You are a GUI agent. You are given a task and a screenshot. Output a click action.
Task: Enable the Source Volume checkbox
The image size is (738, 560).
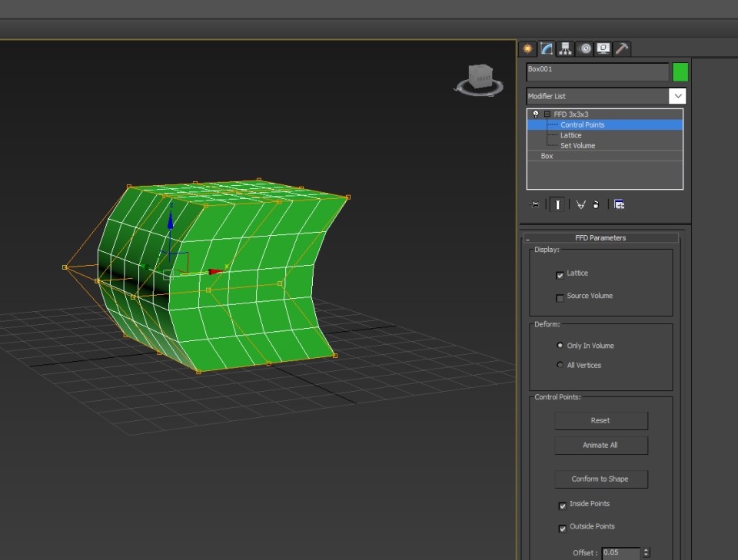pos(560,297)
